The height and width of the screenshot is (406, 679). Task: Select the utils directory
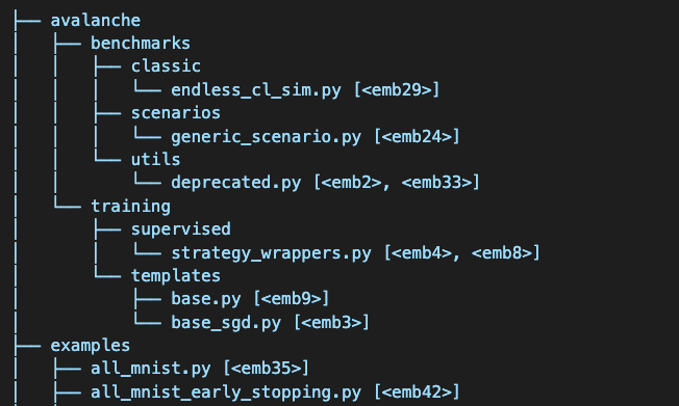(x=155, y=160)
